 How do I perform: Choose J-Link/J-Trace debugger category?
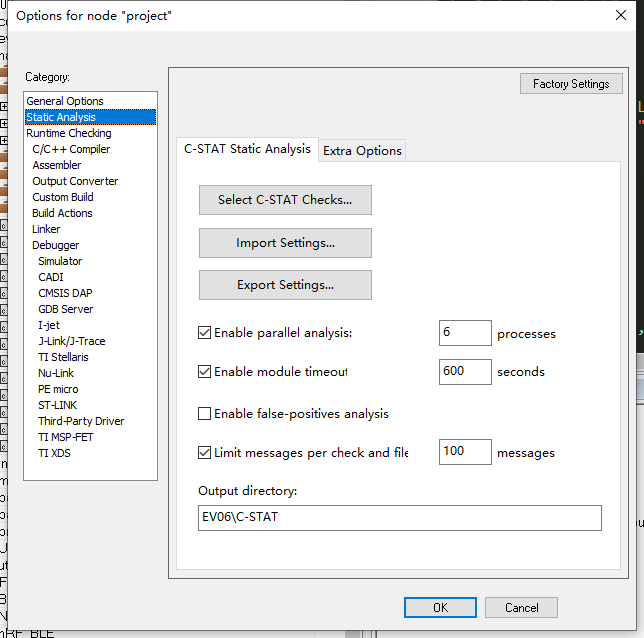pyautogui.click(x=71, y=341)
